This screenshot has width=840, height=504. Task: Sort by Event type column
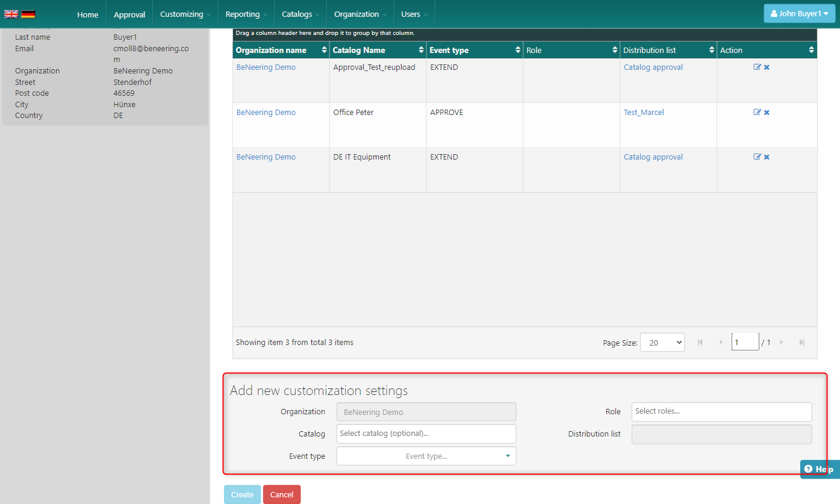tap(449, 51)
